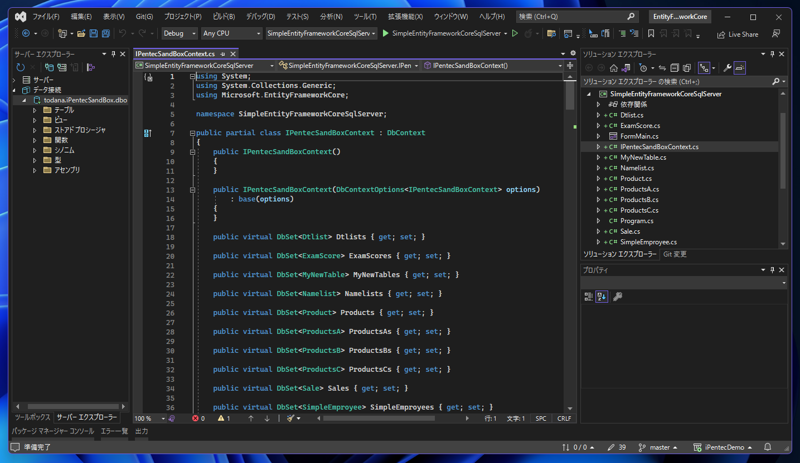Toggle nested file view in Solution Explorer
This screenshot has height=463, width=800.
[x=704, y=67]
